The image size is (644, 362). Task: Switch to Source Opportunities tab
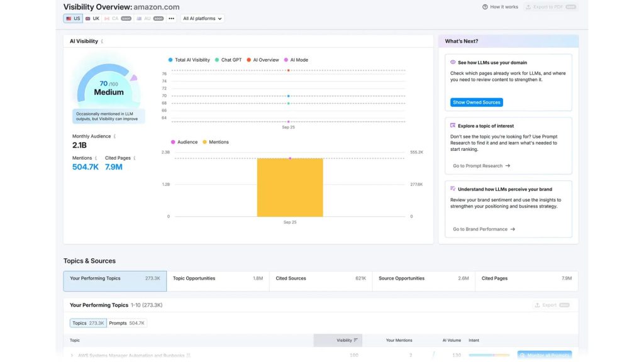(424, 281)
